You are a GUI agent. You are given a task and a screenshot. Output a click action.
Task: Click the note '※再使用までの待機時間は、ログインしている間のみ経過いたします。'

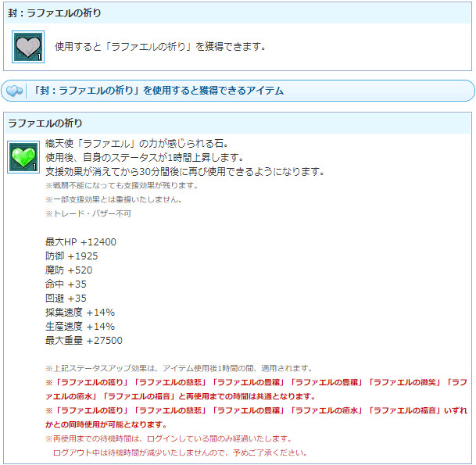coord(169,438)
